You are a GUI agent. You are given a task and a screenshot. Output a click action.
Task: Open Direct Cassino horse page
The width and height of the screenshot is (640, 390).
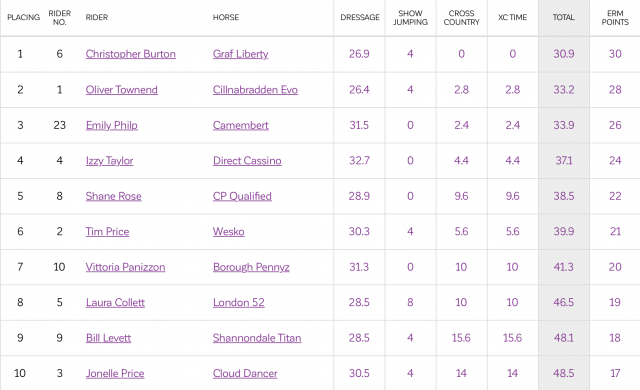point(247,161)
